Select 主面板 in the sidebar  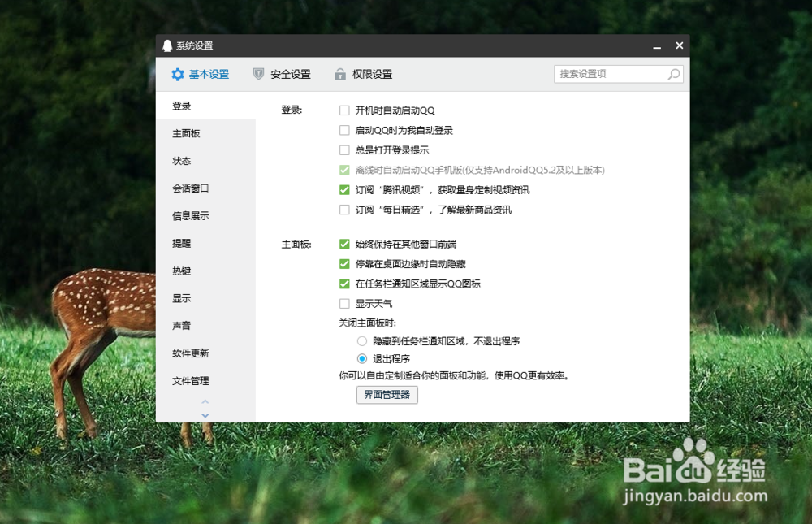[x=205, y=133]
